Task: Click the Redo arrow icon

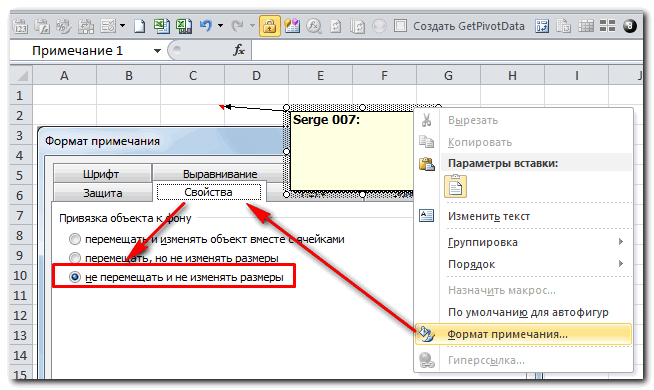Action: 238,26
